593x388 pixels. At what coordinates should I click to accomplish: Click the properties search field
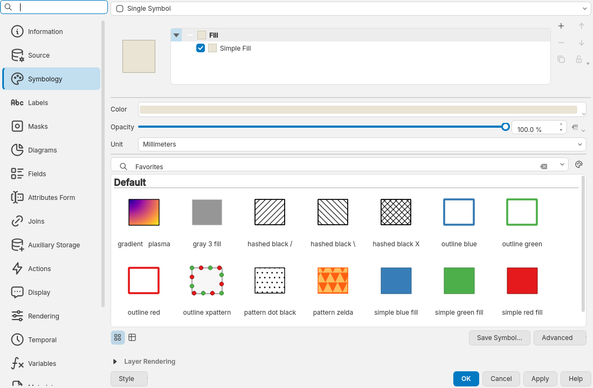[x=54, y=7]
